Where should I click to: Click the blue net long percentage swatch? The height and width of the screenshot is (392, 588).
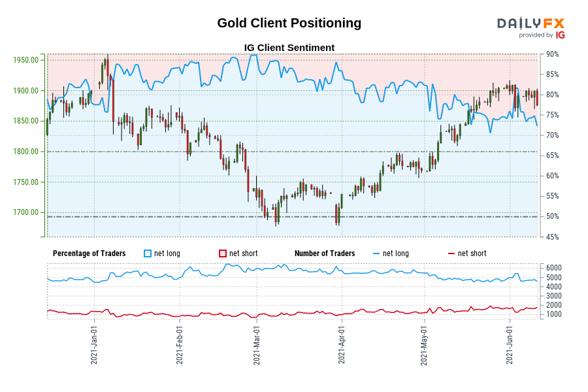click(148, 253)
